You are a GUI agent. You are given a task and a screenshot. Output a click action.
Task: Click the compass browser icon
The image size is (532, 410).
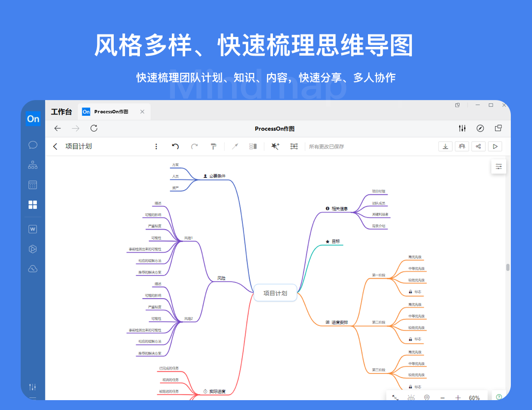click(480, 128)
